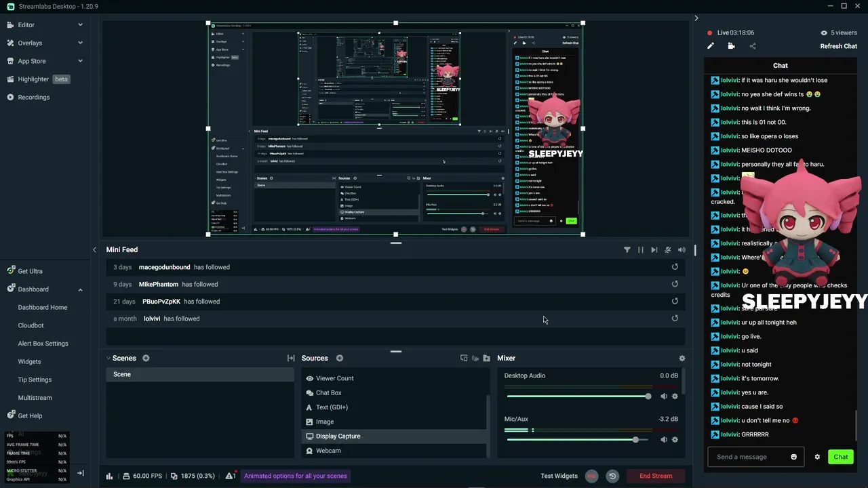Open Desktop Audio settings gear

tap(675, 396)
